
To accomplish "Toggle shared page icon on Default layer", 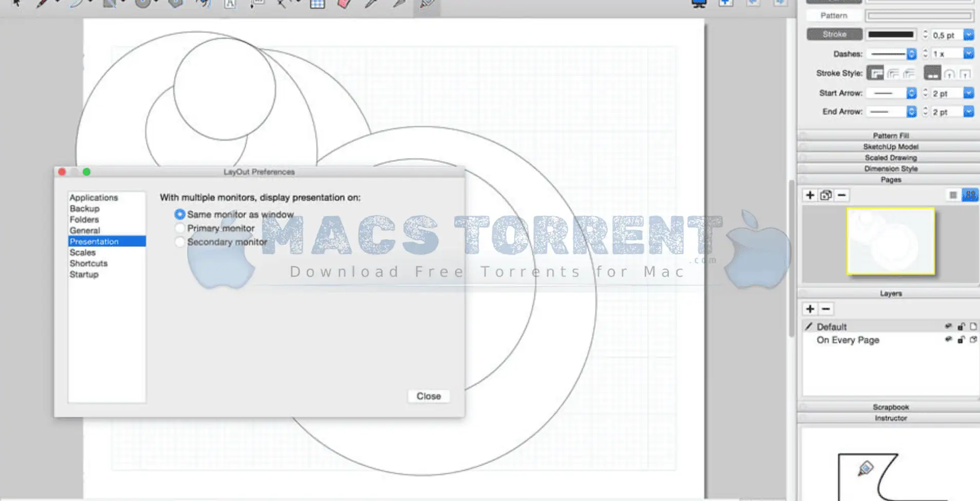I will coord(973,326).
